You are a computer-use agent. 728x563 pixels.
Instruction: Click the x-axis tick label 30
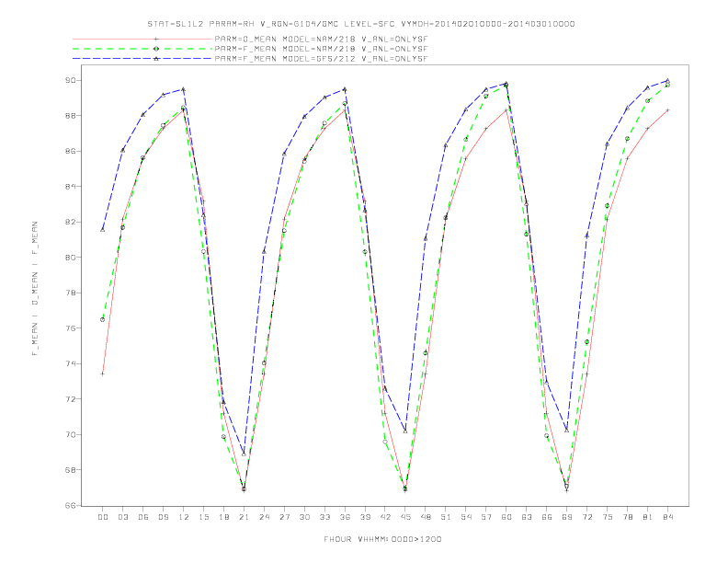(x=304, y=517)
